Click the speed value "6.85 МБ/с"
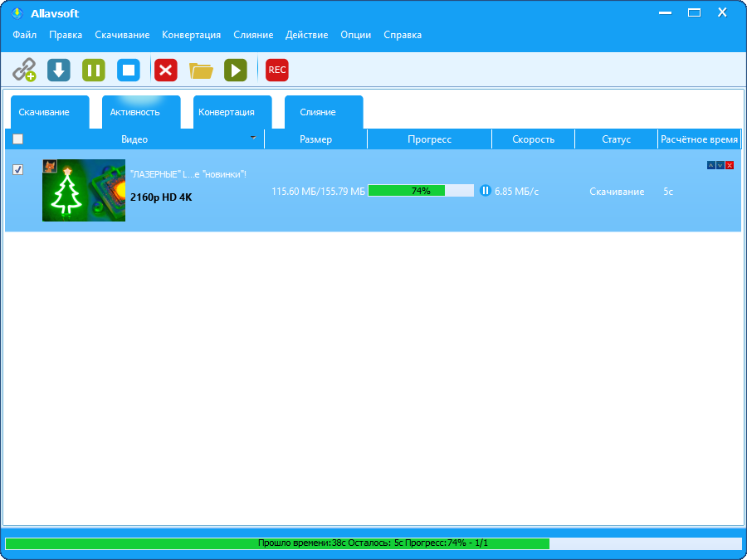Viewport: 747px width, 560px height. coord(517,192)
